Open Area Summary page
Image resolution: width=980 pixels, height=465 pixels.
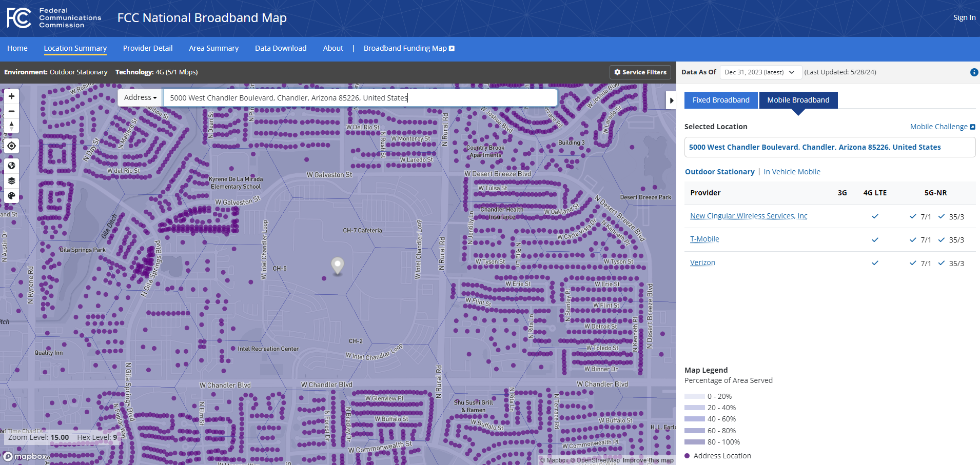click(213, 48)
